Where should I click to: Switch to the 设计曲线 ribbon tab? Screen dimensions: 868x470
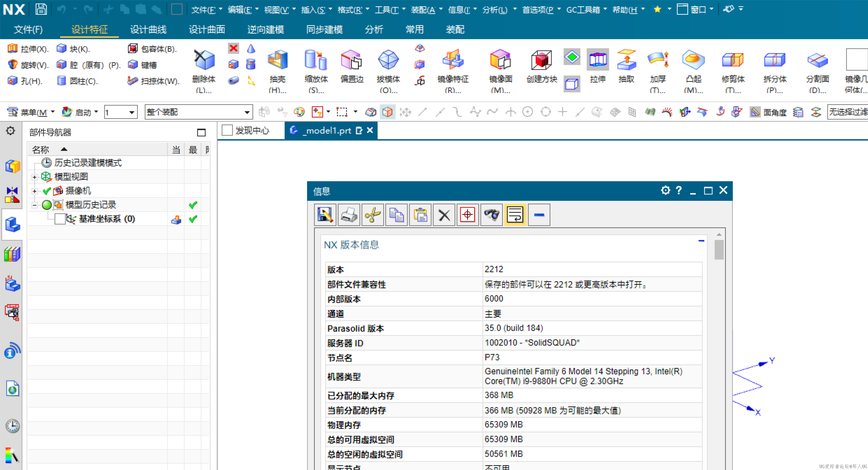[148, 30]
